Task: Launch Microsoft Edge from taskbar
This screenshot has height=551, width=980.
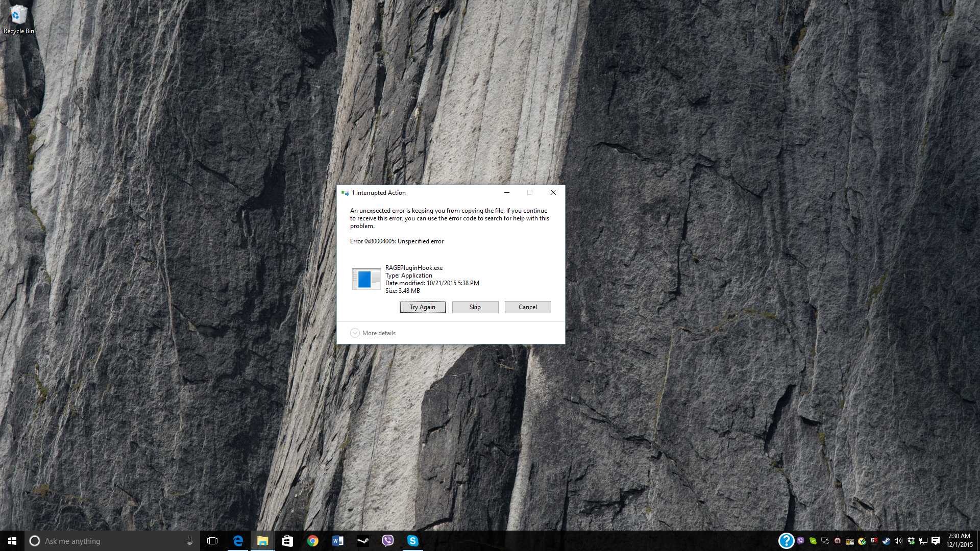Action: (x=238, y=541)
